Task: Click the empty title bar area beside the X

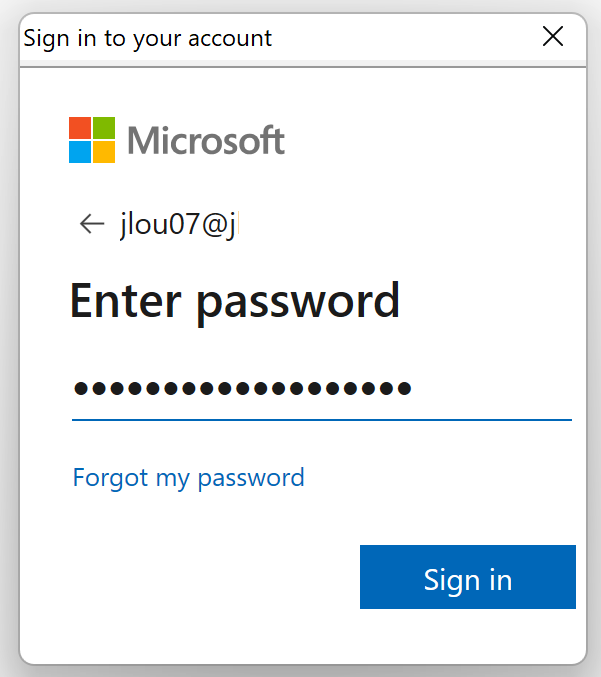Action: [x=406, y=38]
